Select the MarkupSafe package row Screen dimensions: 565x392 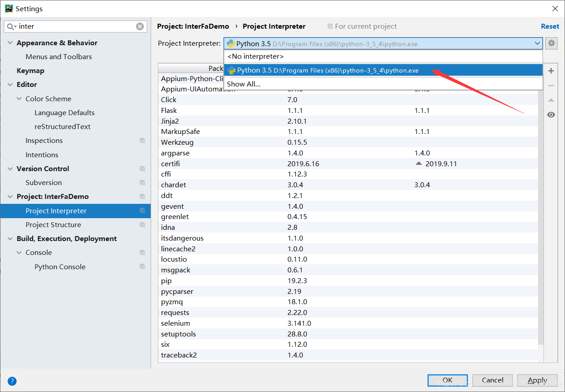(x=348, y=132)
